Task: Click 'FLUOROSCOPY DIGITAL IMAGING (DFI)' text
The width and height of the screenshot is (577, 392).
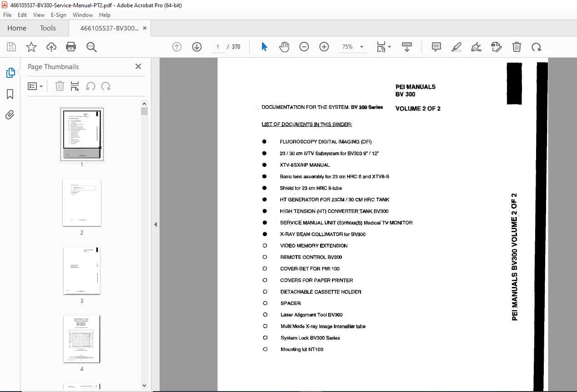Action: 326,142
